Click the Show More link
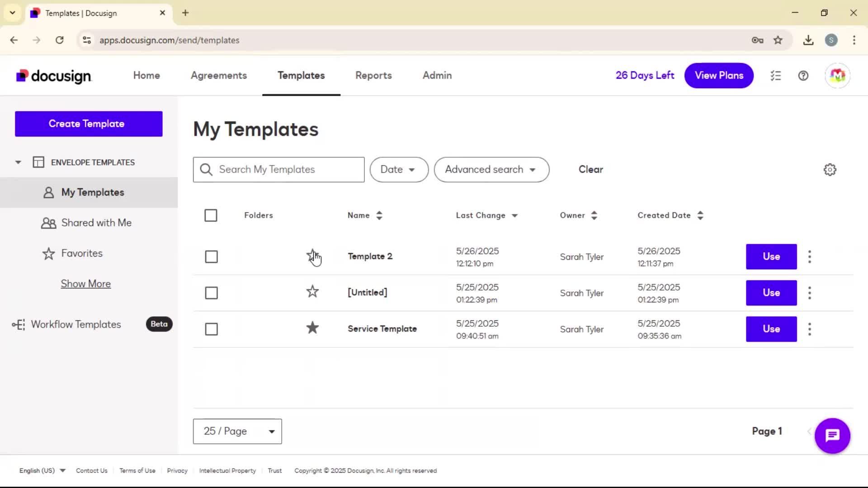 (x=86, y=284)
